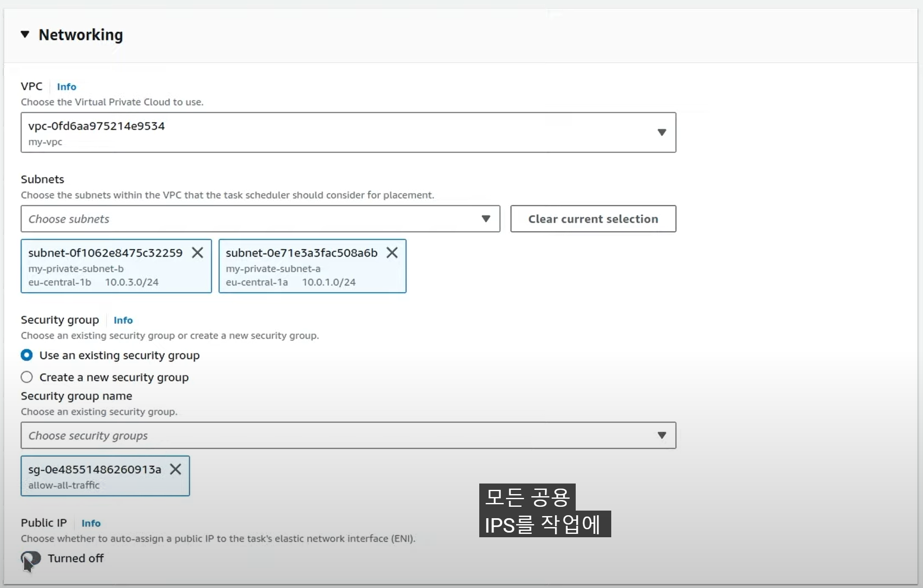
Task: Open the VPC selection dropdown
Action: pos(338,132)
